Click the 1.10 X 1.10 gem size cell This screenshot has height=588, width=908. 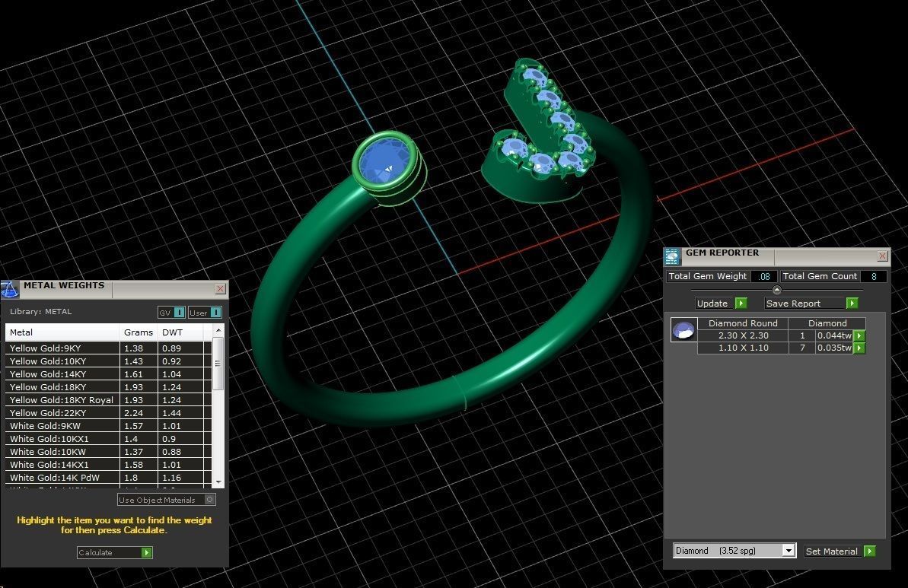(743, 348)
